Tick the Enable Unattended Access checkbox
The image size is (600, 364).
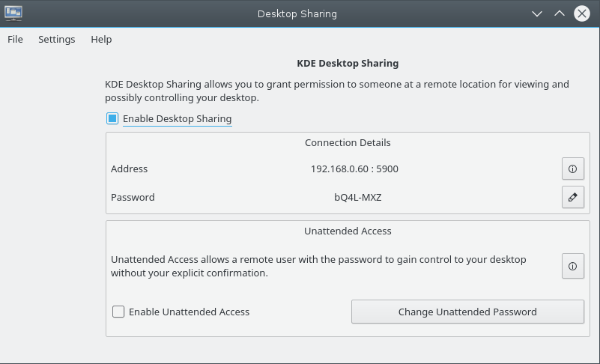[x=118, y=312]
